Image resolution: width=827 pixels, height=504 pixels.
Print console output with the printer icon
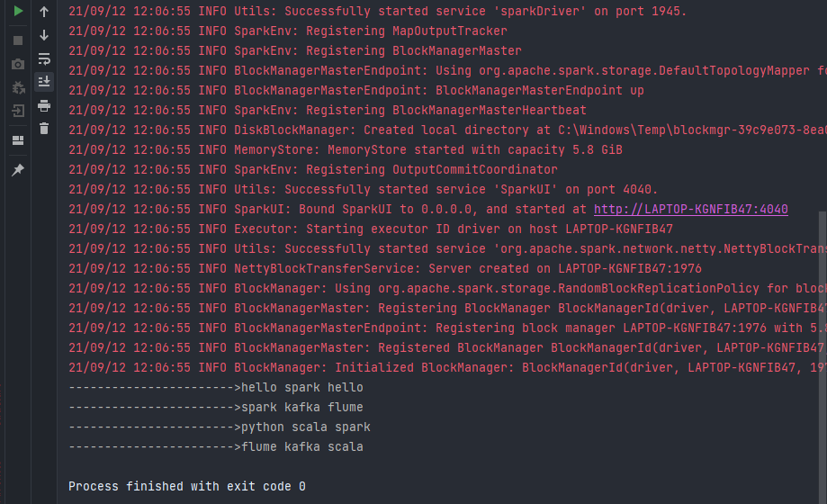44,105
